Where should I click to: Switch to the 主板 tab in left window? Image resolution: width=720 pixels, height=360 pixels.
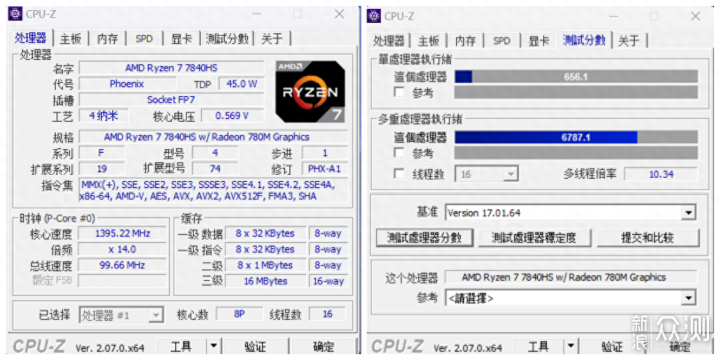[x=71, y=39]
